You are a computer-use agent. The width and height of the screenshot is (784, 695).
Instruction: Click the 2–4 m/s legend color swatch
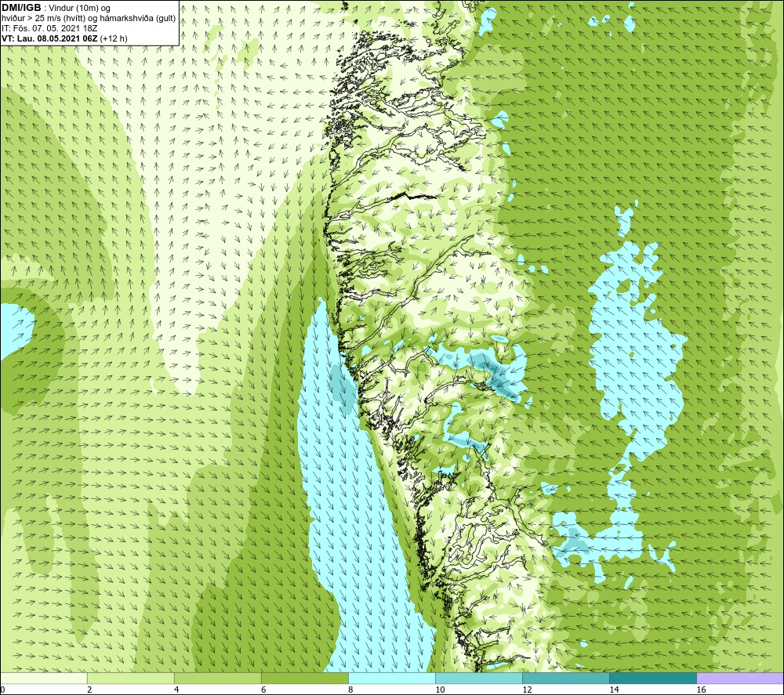(x=130, y=678)
